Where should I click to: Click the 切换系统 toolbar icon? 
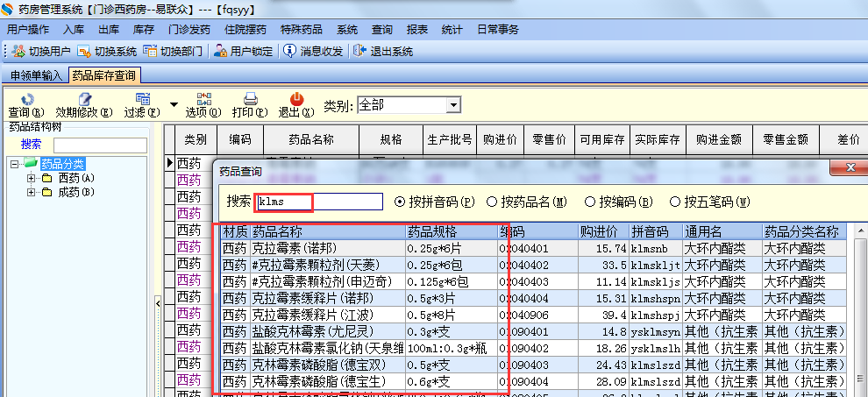pyautogui.click(x=83, y=52)
